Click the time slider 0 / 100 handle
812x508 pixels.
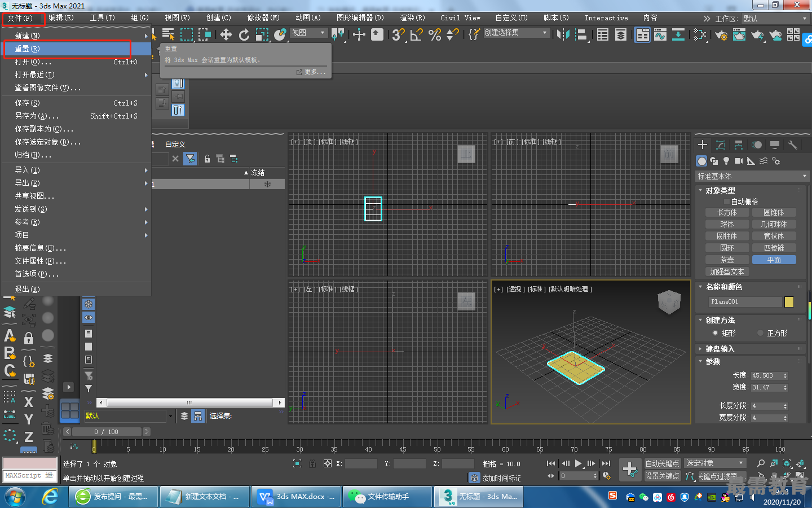tap(107, 432)
